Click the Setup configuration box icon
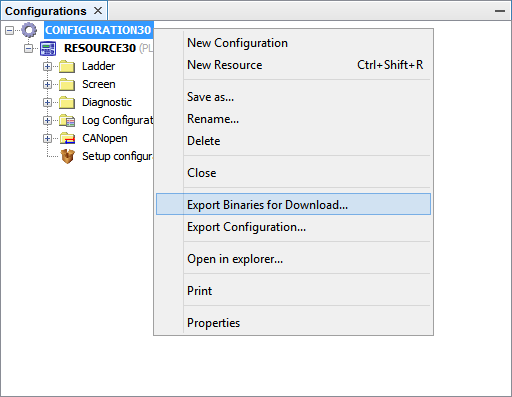512x397 pixels. [x=67, y=156]
